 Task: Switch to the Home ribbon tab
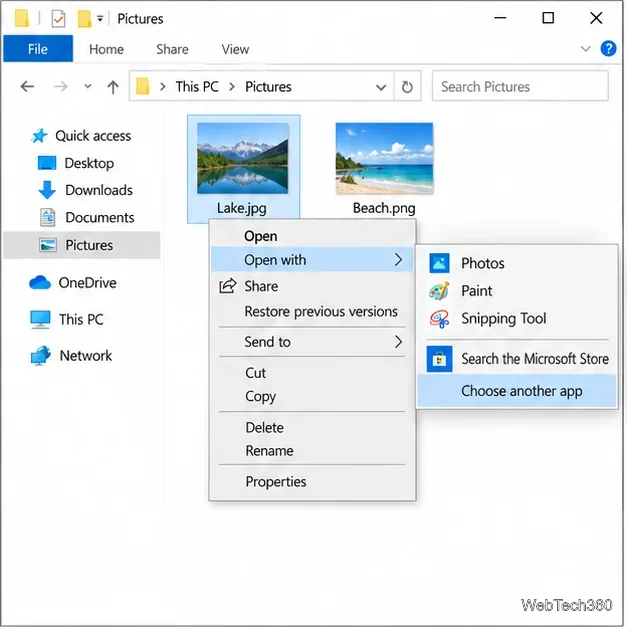click(x=106, y=49)
